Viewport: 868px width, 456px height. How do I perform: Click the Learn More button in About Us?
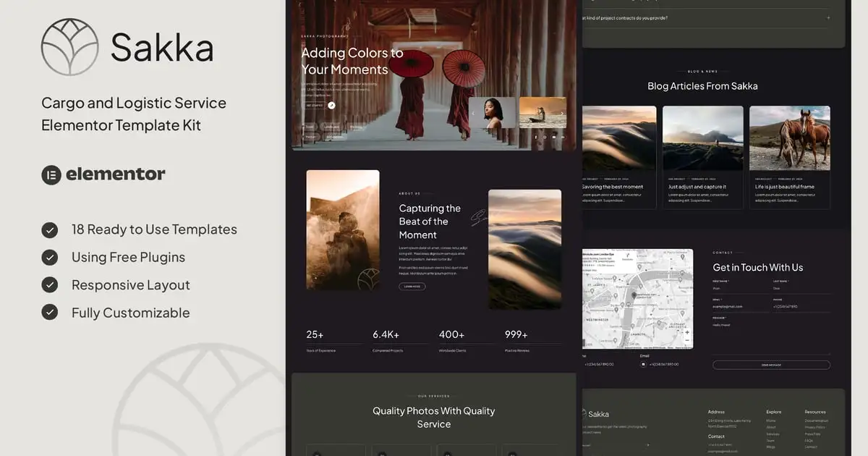(x=412, y=287)
